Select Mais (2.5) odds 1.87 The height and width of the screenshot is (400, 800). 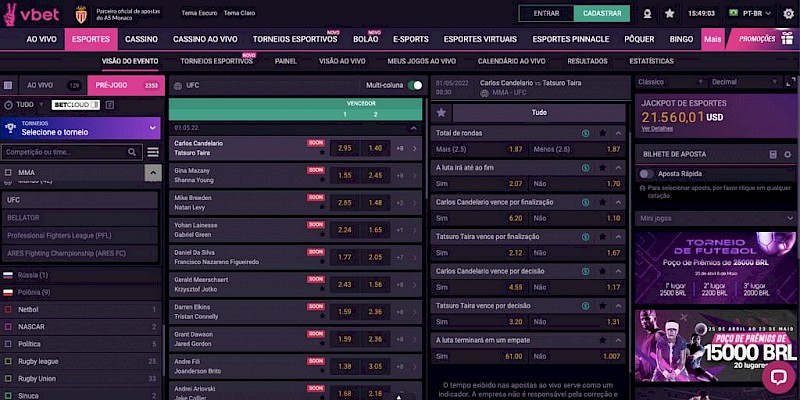click(480, 149)
